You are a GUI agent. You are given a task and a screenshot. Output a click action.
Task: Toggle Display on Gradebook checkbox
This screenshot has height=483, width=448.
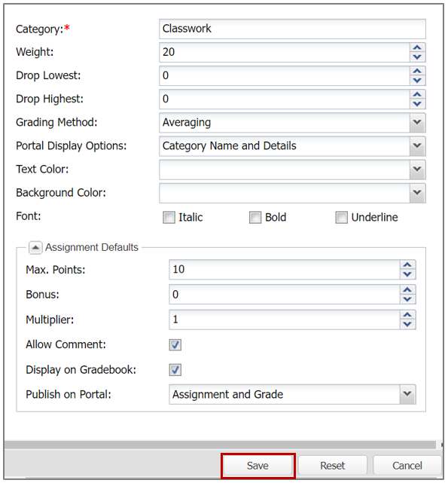pyautogui.click(x=175, y=370)
